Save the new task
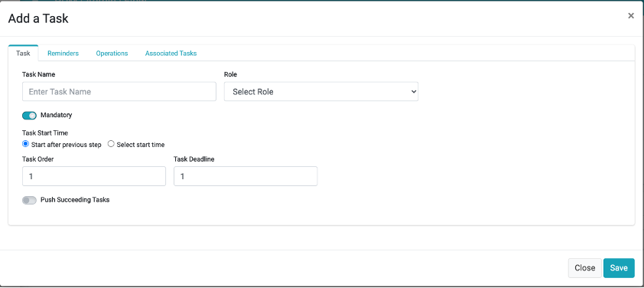This screenshot has width=644, height=288. point(619,268)
